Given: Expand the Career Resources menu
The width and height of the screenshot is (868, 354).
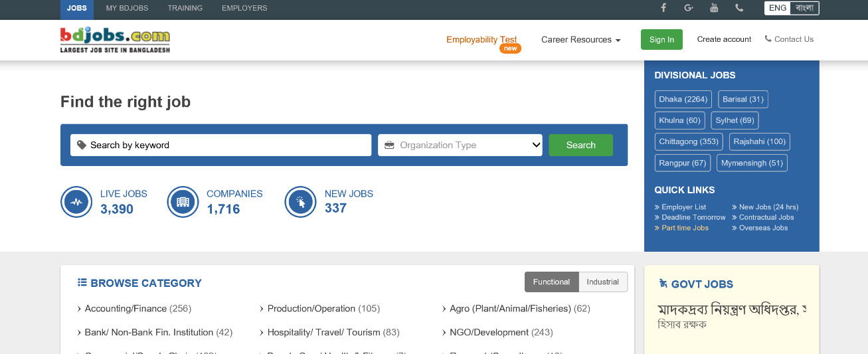Looking at the screenshot, I should pyautogui.click(x=580, y=40).
